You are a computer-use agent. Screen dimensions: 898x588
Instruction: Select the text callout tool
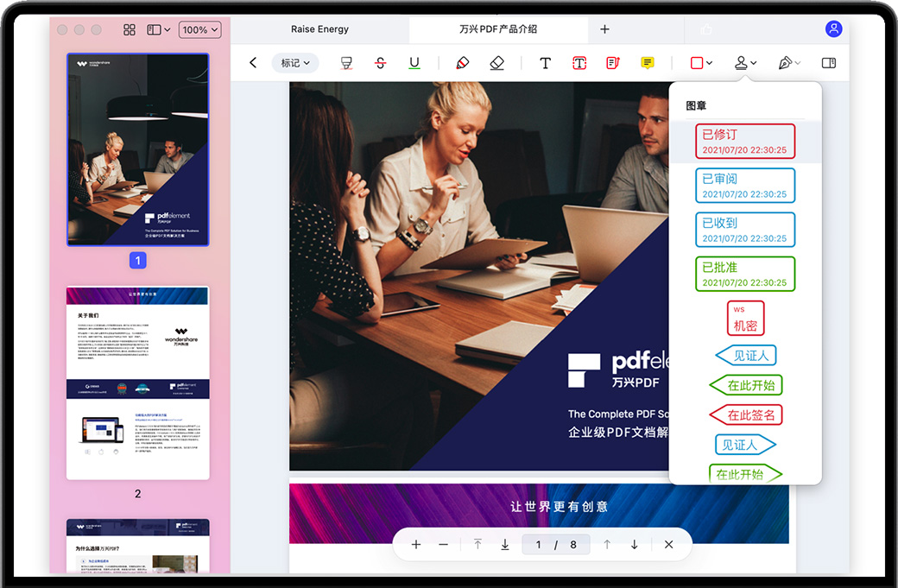click(613, 63)
